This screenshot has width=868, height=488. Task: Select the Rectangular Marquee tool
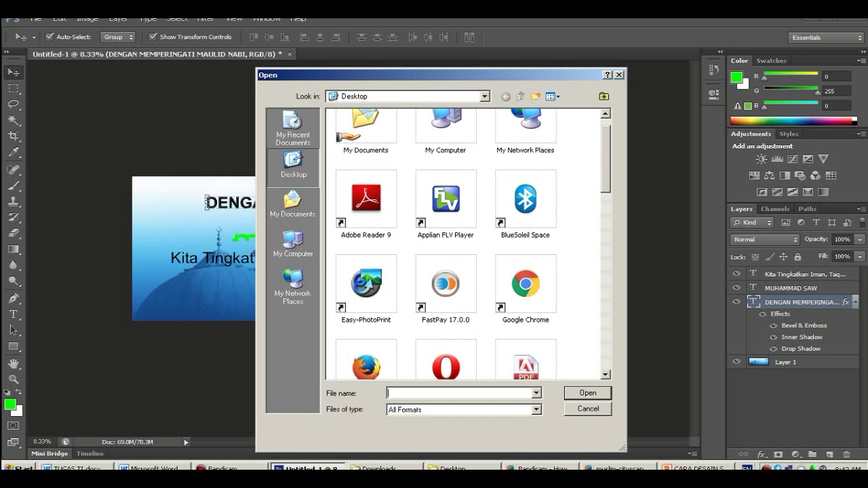click(x=14, y=88)
